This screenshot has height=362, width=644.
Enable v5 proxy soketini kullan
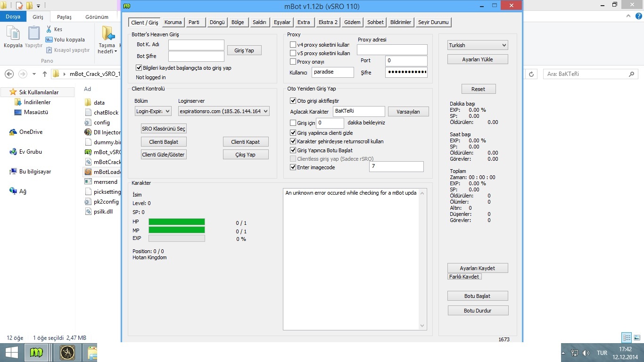click(x=293, y=53)
